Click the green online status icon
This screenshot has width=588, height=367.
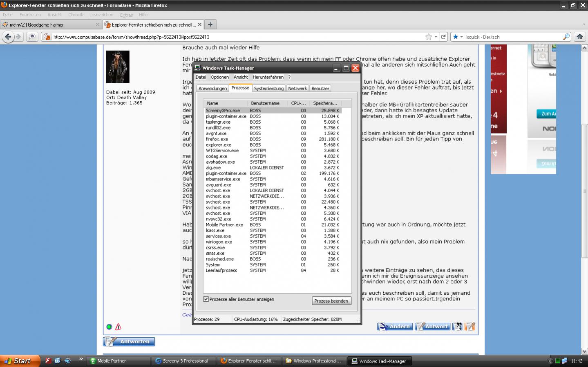point(109,327)
